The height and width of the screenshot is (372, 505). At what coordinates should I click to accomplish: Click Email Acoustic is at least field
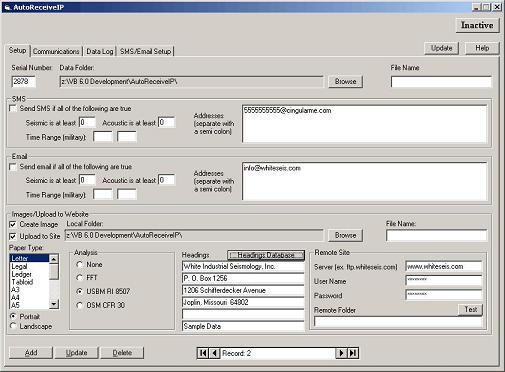click(166, 180)
